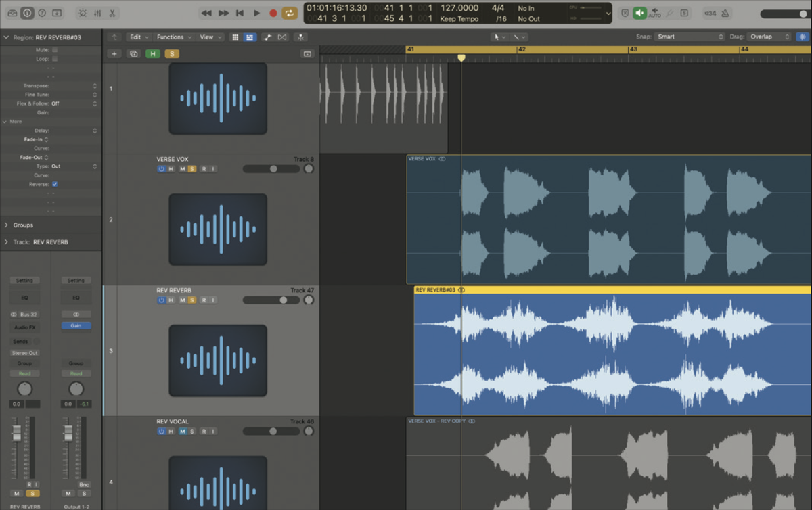Click the AUTO automation icon
The width and height of the screenshot is (812, 510).
click(655, 12)
